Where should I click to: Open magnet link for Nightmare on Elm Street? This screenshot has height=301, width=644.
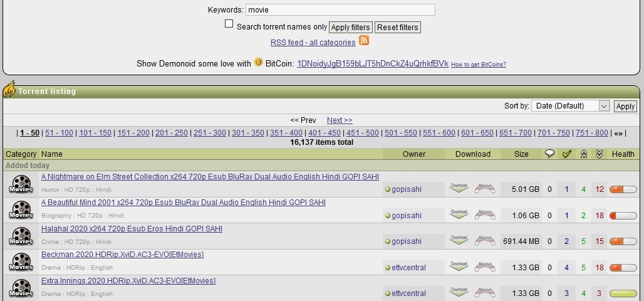coord(485,188)
